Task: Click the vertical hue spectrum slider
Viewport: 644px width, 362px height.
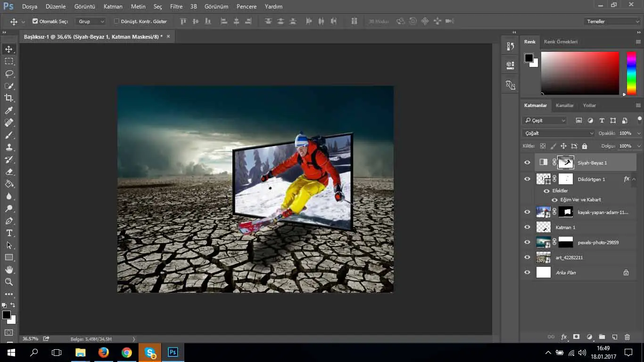Action: pos(631,73)
